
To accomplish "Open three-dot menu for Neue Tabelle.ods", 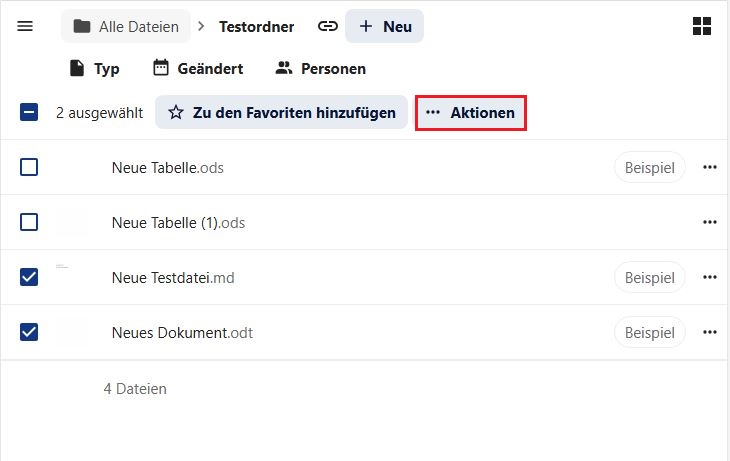I will (x=710, y=167).
